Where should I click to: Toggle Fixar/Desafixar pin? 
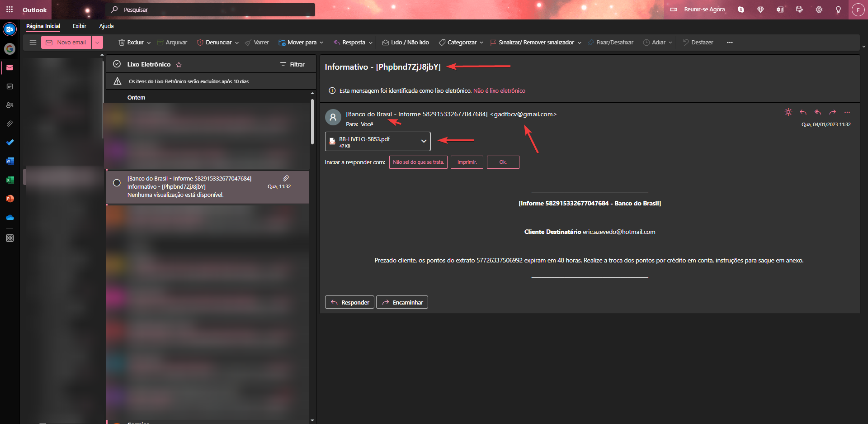click(610, 42)
